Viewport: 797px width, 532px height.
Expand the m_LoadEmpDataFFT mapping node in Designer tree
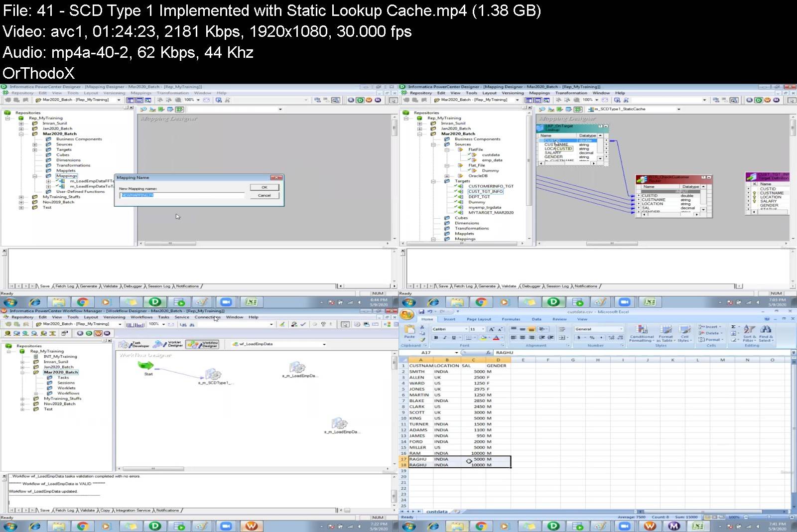click(48, 181)
